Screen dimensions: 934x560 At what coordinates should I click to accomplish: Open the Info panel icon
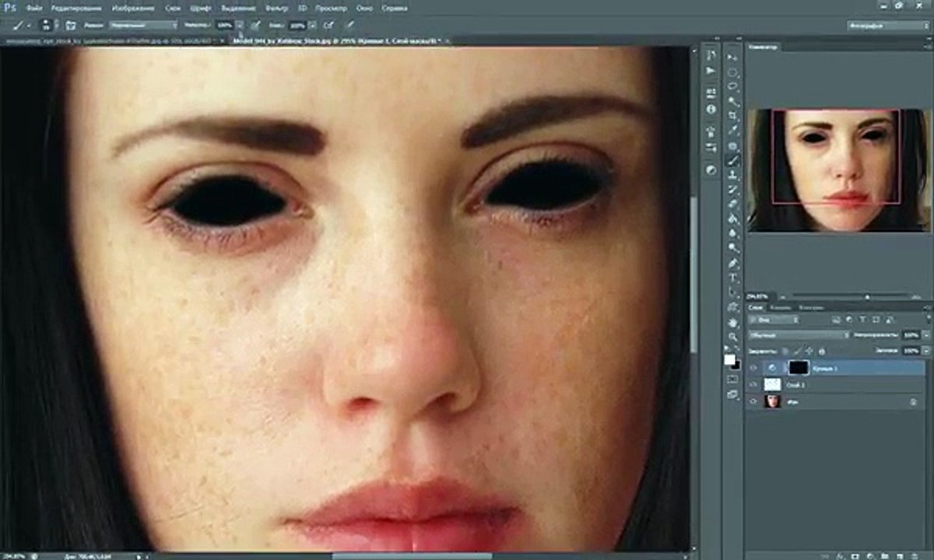[711, 110]
